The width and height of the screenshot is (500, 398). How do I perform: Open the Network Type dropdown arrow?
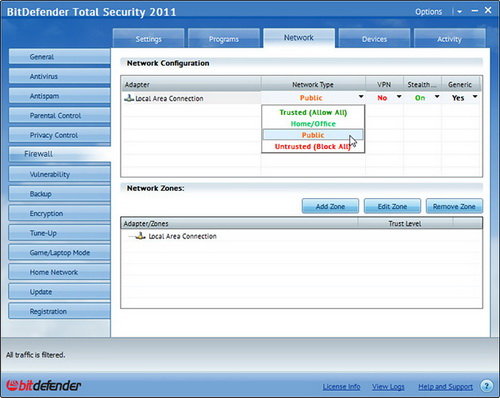point(361,97)
